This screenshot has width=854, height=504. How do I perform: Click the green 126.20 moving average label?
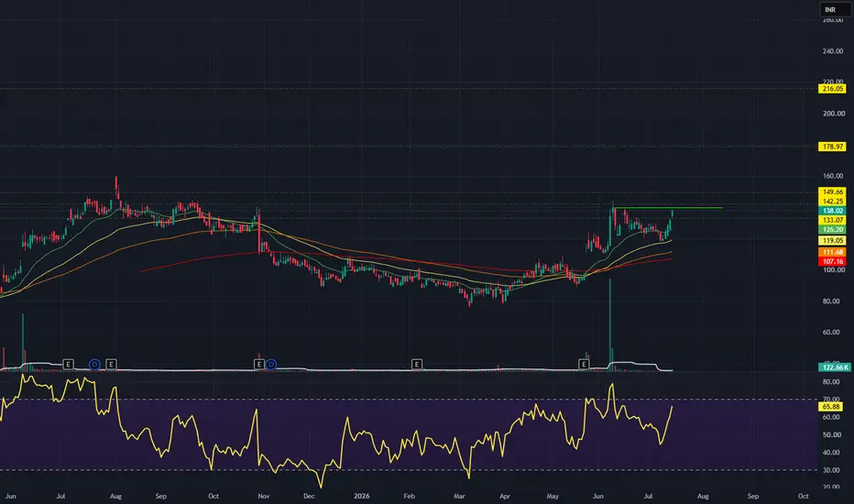pos(832,230)
